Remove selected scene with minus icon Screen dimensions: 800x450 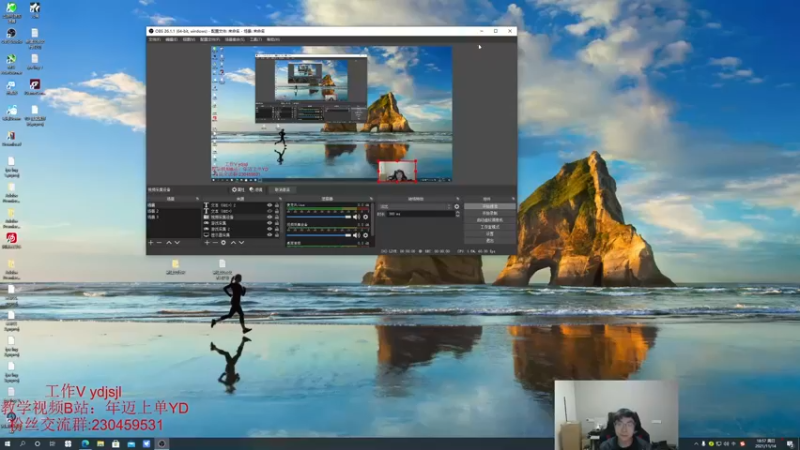pyautogui.click(x=159, y=243)
